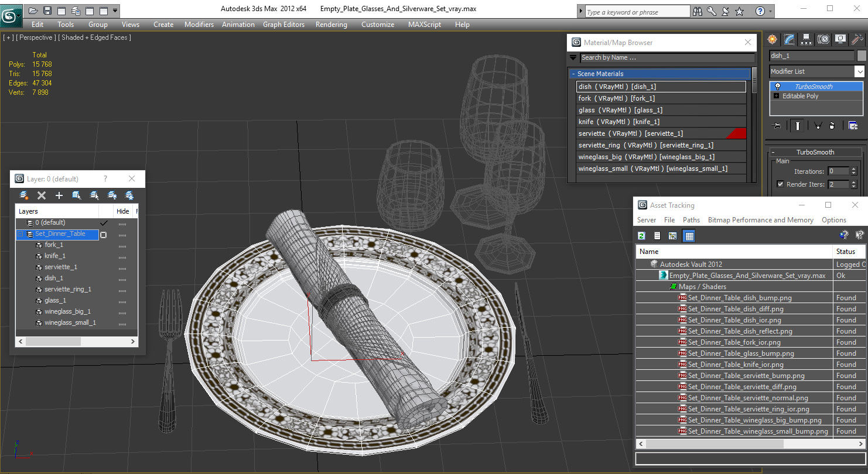Open quick access toolbar customize dropdown arrow

tap(115, 11)
